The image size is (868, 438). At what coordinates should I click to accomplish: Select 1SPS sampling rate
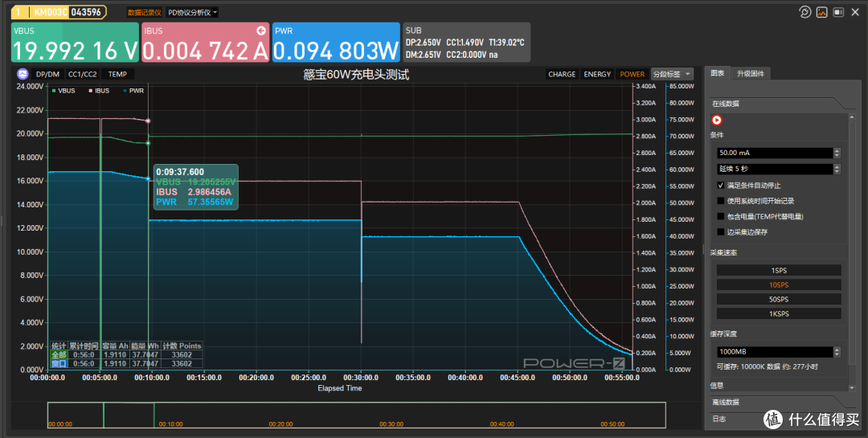pyautogui.click(x=779, y=270)
